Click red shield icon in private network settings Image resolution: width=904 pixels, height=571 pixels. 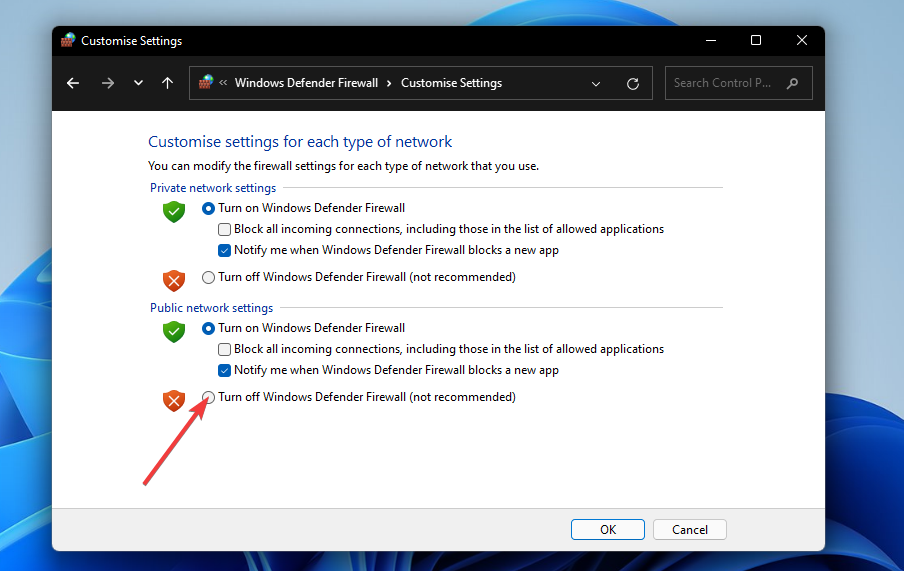(x=174, y=281)
